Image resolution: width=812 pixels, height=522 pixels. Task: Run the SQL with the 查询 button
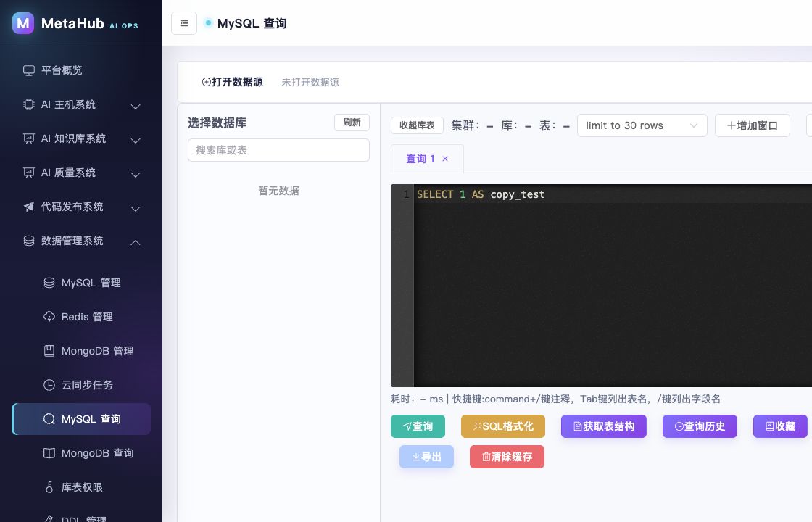(418, 426)
